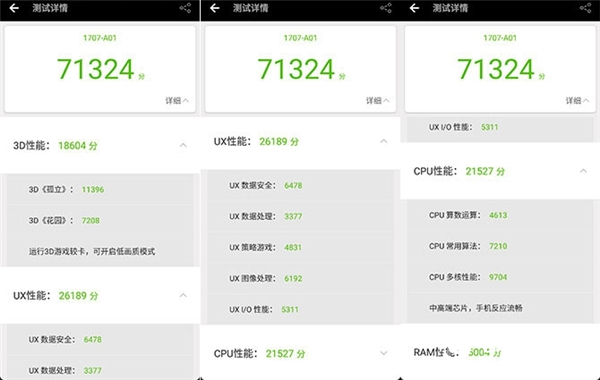Image resolution: width=600 pixels, height=380 pixels.
Task: Select the UX 策略游戏 4831 row
Action: (300, 247)
